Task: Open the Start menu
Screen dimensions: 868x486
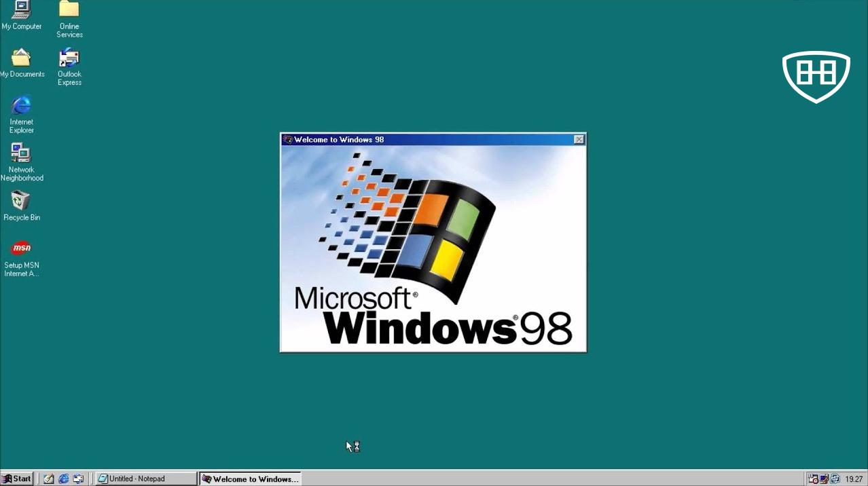Action: (18, 479)
